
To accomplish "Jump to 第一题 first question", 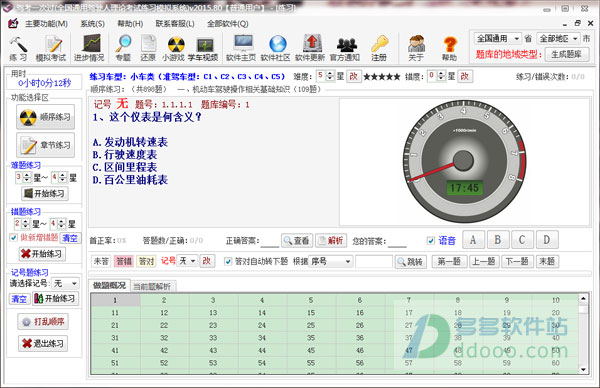I will [x=449, y=261].
